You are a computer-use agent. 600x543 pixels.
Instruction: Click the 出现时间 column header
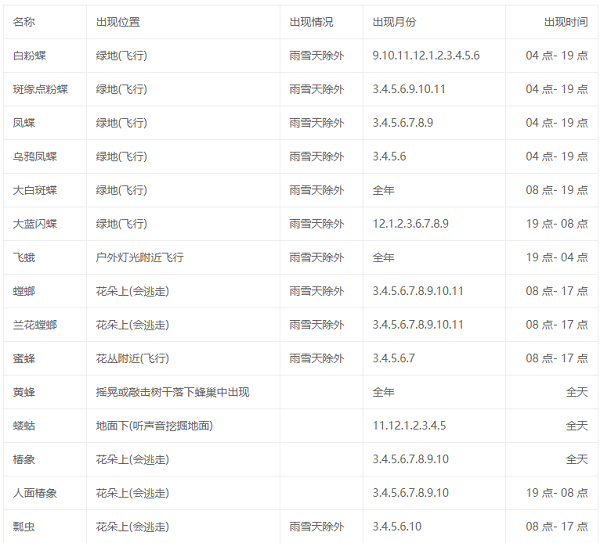565,22
